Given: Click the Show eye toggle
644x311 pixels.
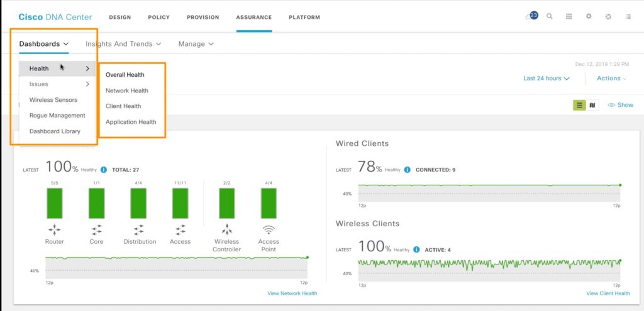Looking at the screenshot, I should (620, 105).
